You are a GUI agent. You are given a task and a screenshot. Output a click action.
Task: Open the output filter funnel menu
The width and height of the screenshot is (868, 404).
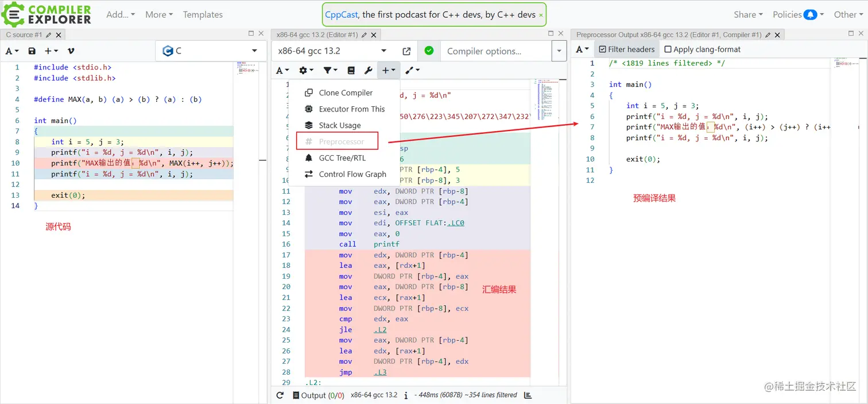[330, 70]
